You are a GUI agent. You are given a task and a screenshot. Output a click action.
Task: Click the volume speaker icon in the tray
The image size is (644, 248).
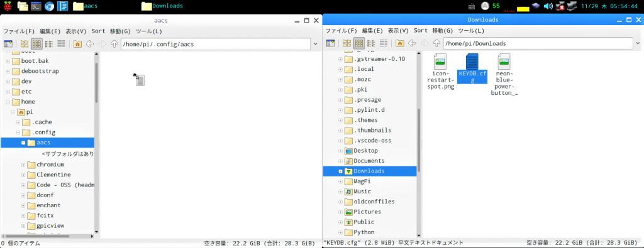click(548, 6)
